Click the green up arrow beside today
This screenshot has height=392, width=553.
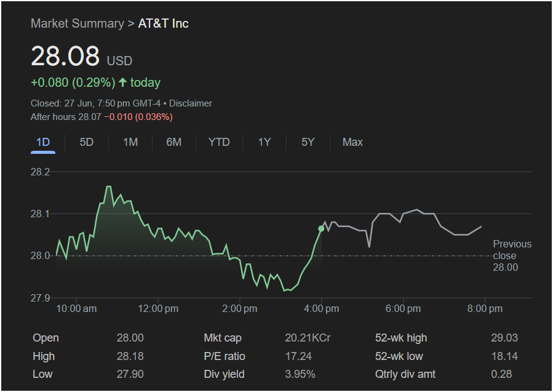click(123, 82)
